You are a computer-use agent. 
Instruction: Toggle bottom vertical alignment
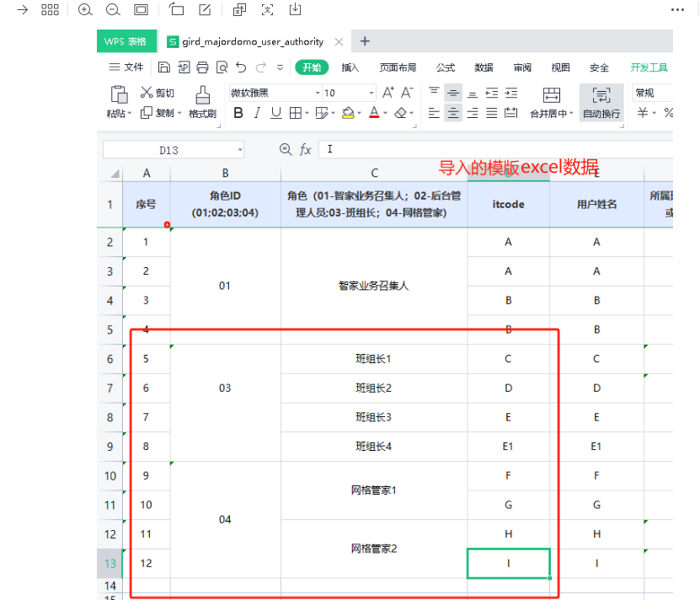(473, 94)
